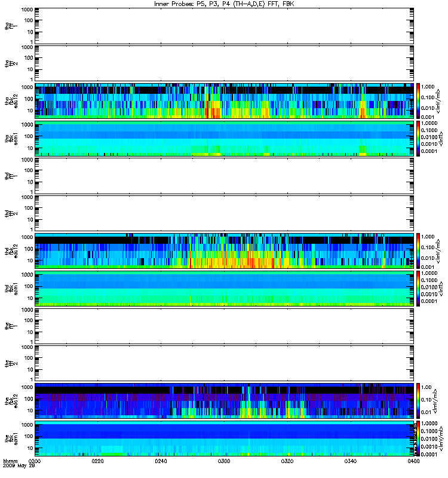The image size is (448, 478).
Task: Click the tha fbk edc12 spectrogram panel
Action: (225, 101)
